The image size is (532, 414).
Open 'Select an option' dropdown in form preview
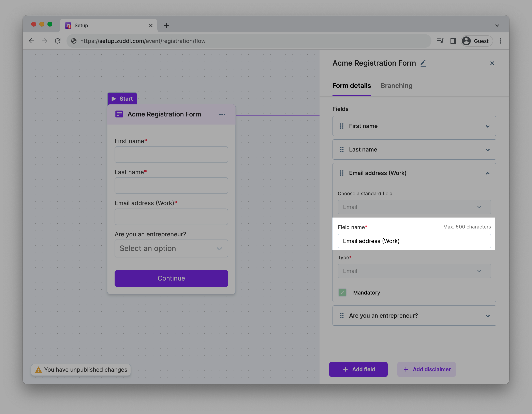tap(171, 249)
